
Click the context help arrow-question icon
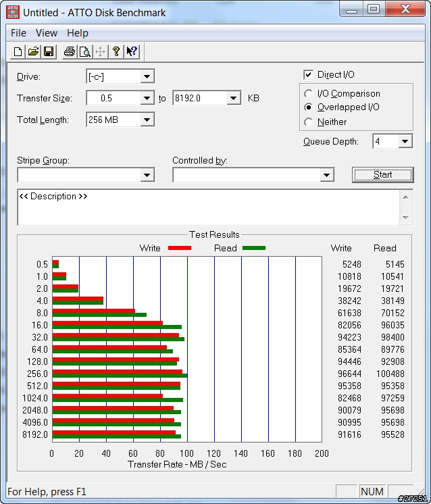pos(132,52)
